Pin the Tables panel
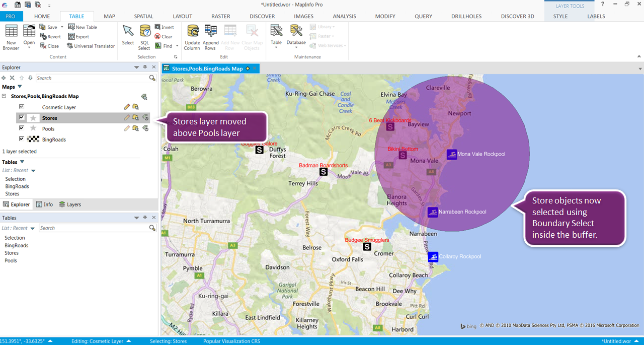This screenshot has height=345, width=644. (145, 218)
